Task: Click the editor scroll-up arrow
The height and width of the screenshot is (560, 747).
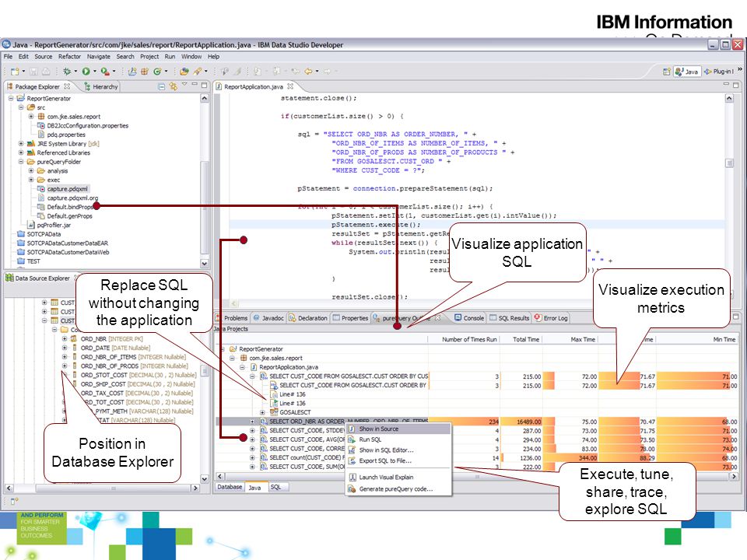Action: 729,98
